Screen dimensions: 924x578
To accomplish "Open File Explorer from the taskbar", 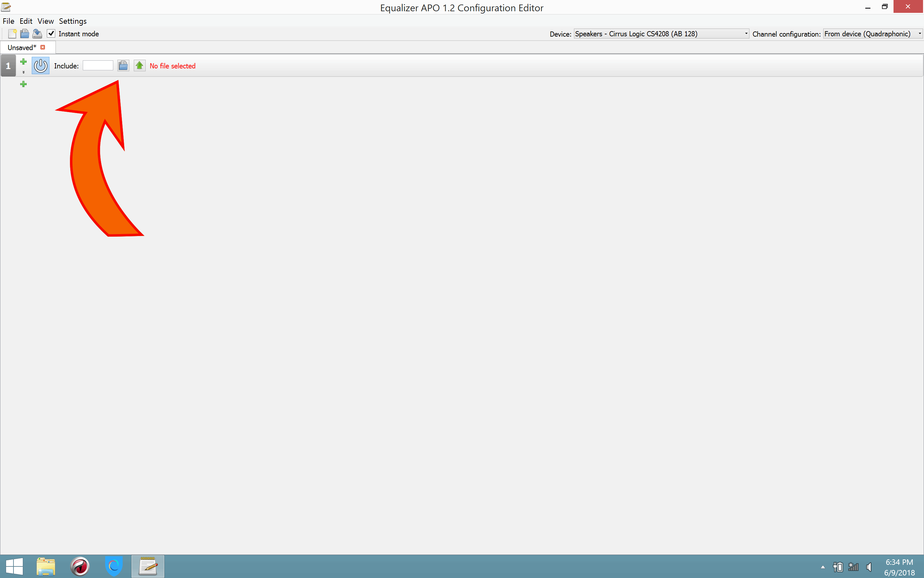I will coord(46,566).
